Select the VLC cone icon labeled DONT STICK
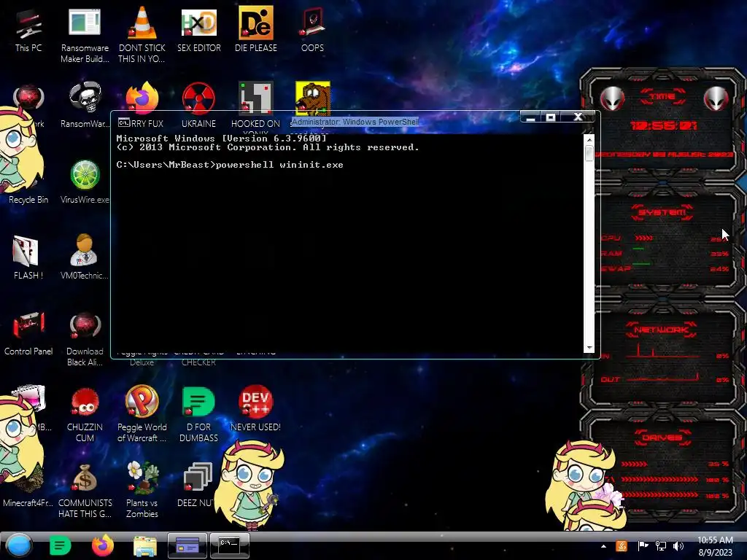 (x=142, y=35)
